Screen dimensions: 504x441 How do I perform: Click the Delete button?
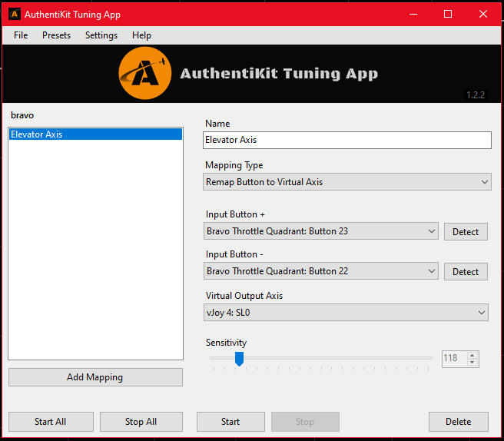pyautogui.click(x=459, y=422)
